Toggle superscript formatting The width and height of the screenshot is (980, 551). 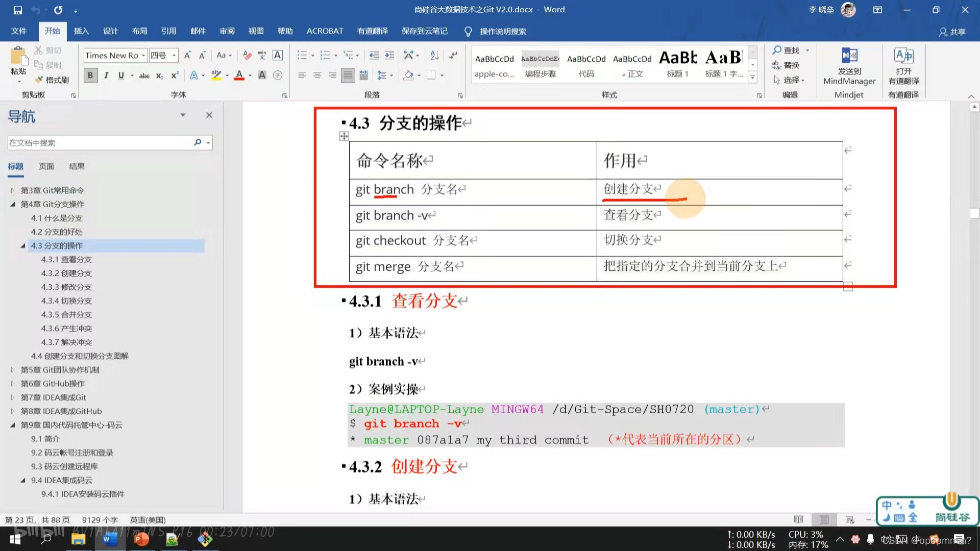click(x=175, y=76)
